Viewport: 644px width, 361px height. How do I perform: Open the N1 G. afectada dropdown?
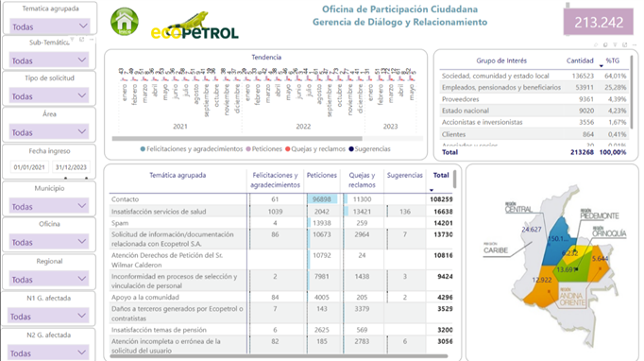point(48,317)
